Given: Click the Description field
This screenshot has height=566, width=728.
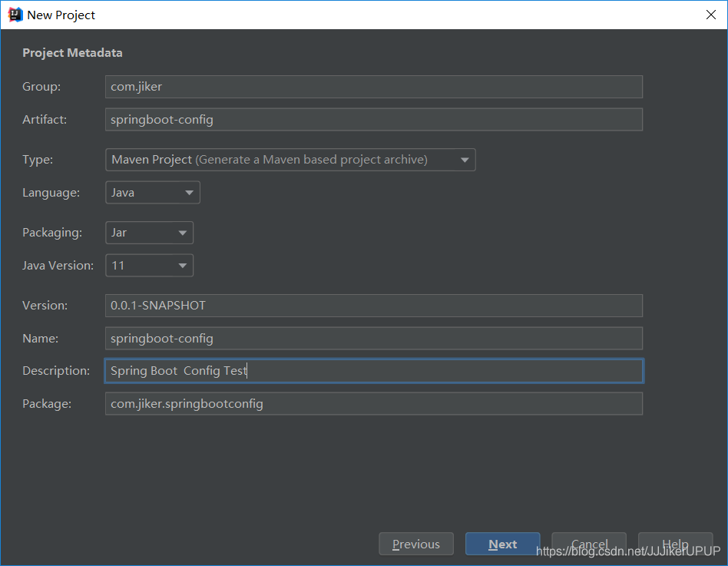Looking at the screenshot, I should 374,371.
